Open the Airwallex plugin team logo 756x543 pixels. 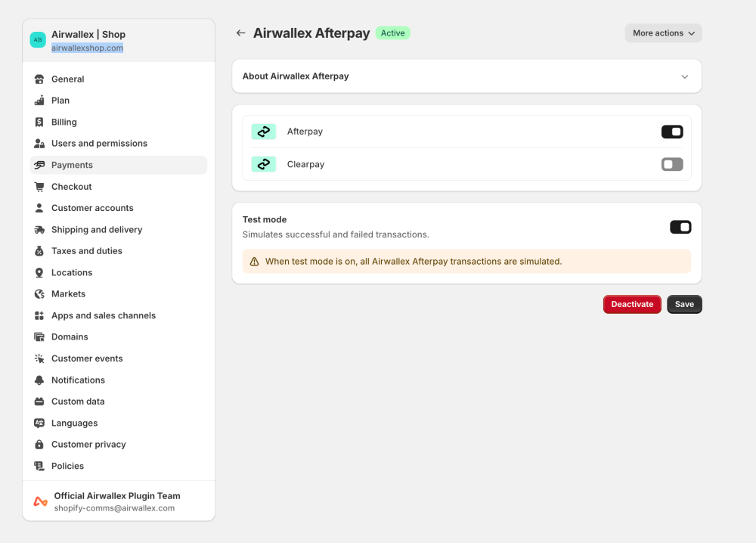(x=39, y=501)
